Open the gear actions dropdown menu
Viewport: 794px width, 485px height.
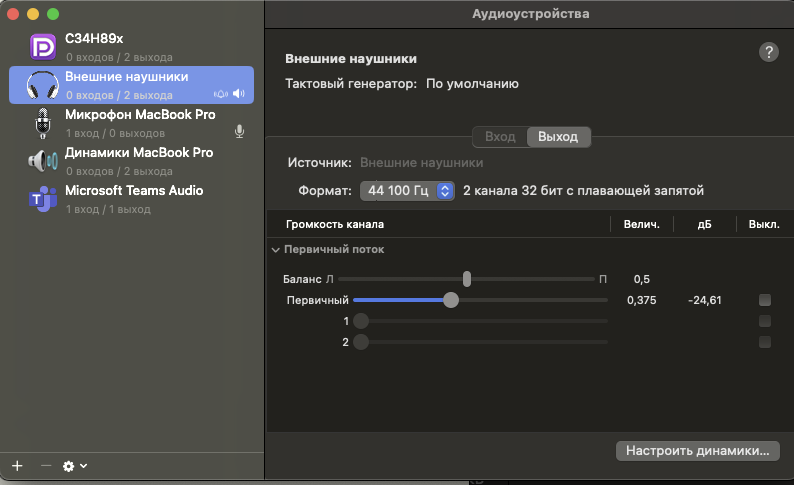click(x=74, y=466)
